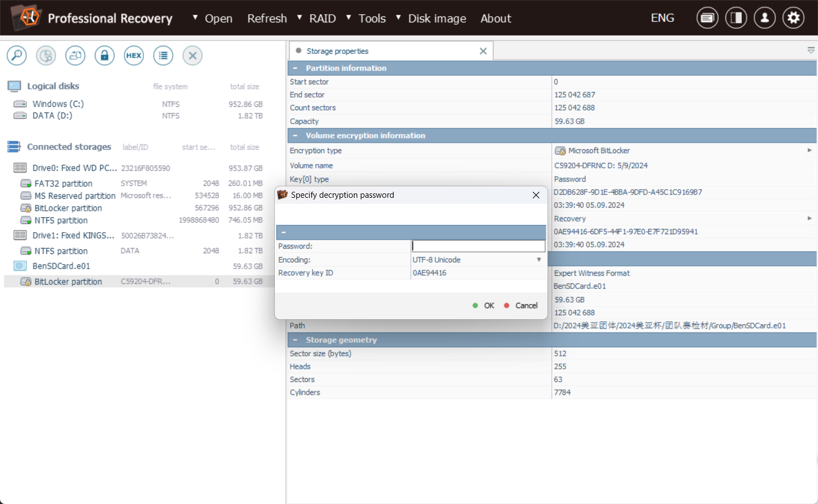Click the label/ID column header
818x504 pixels.
tap(135, 147)
